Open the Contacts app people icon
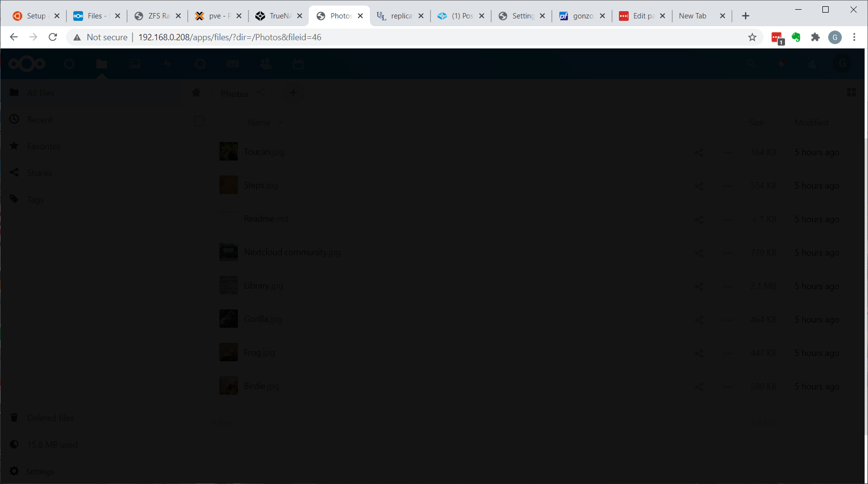 [x=266, y=64]
